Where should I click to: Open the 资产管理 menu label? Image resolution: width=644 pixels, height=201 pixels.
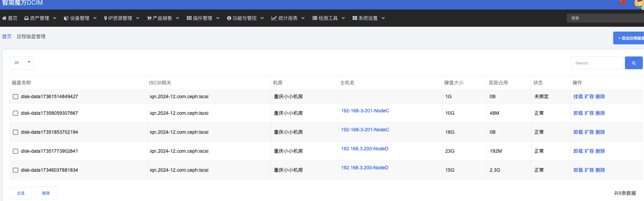(x=39, y=18)
